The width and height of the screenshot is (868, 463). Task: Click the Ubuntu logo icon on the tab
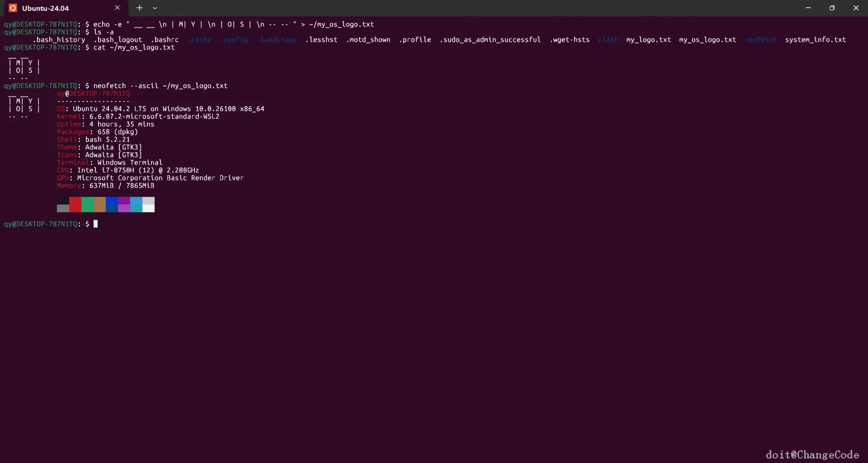[x=13, y=8]
